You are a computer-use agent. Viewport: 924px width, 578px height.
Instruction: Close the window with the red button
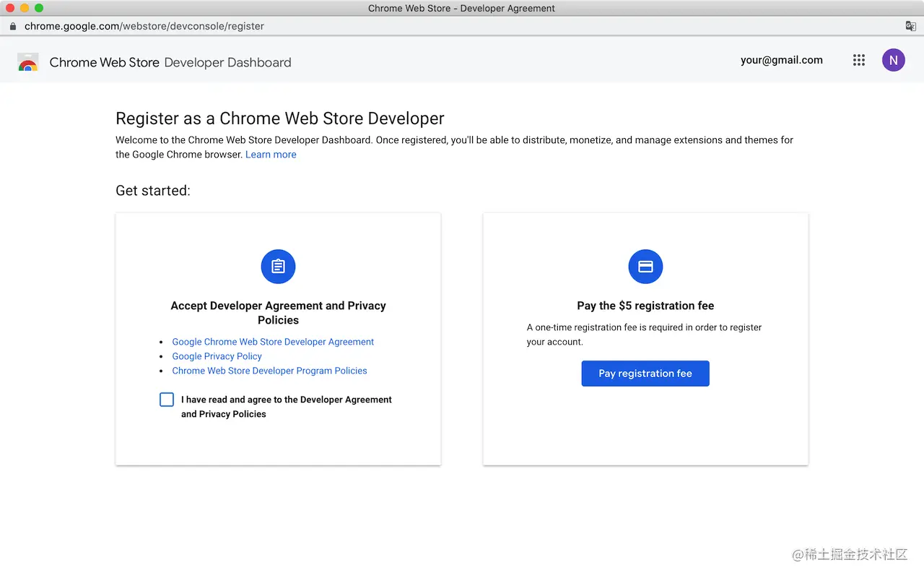coord(10,8)
